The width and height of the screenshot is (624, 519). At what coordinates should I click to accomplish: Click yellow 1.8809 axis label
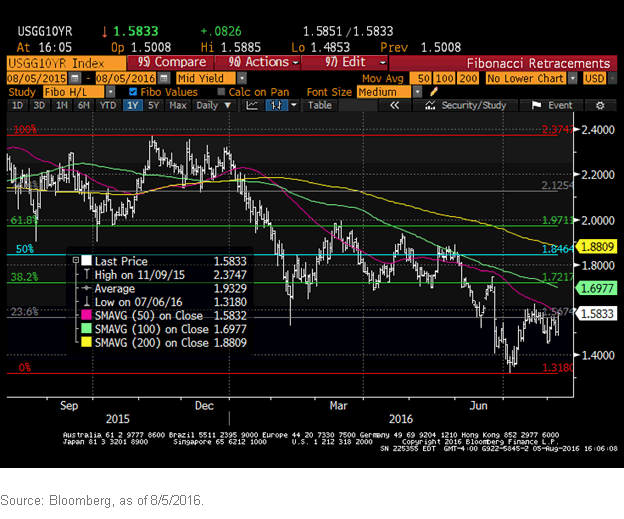(597, 246)
